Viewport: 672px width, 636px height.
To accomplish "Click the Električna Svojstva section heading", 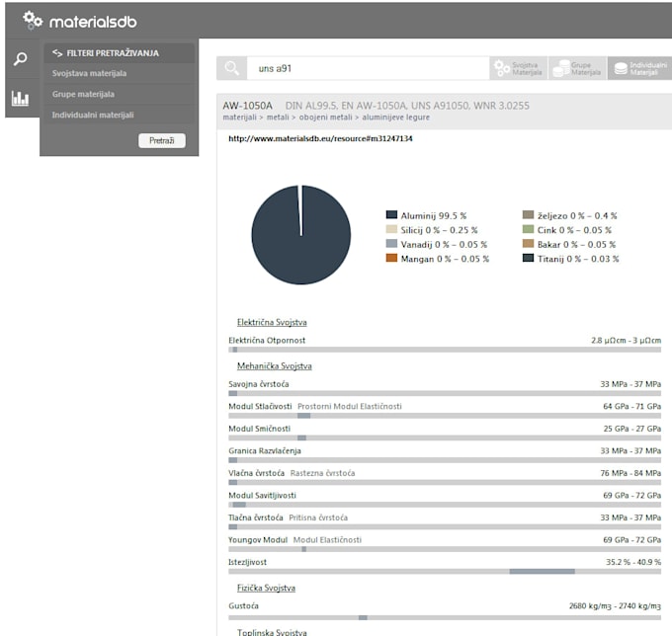I will pos(272,322).
